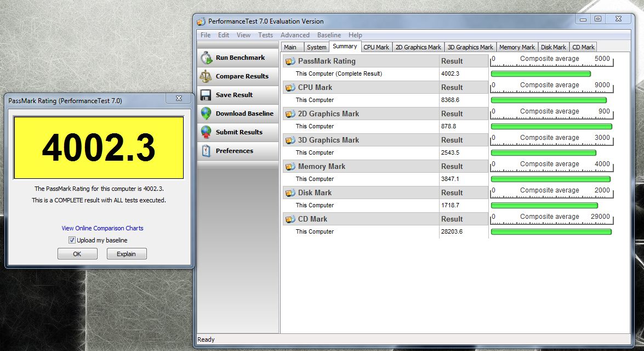Screen dimensions: 644x351
Task: Click the Save Result button label
Action: coord(234,95)
